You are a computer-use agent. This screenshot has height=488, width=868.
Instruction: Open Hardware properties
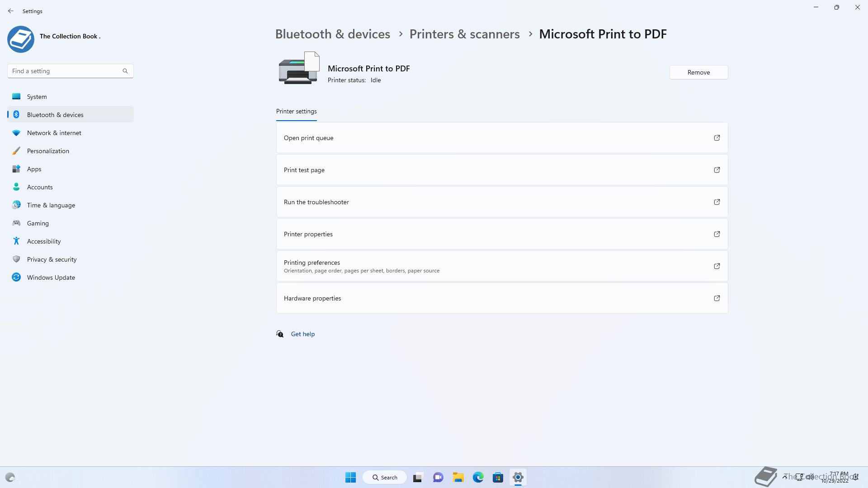(502, 298)
